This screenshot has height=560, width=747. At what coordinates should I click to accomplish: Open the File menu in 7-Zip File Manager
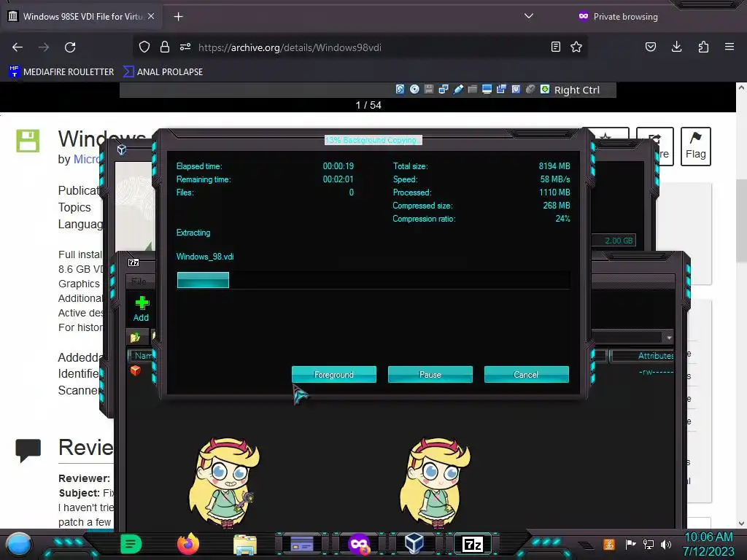(x=139, y=281)
